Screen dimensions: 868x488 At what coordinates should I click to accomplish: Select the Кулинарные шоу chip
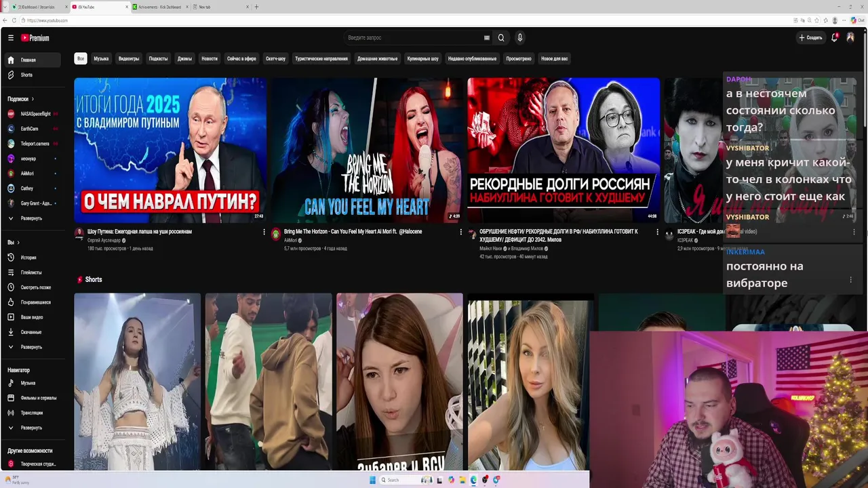click(422, 59)
